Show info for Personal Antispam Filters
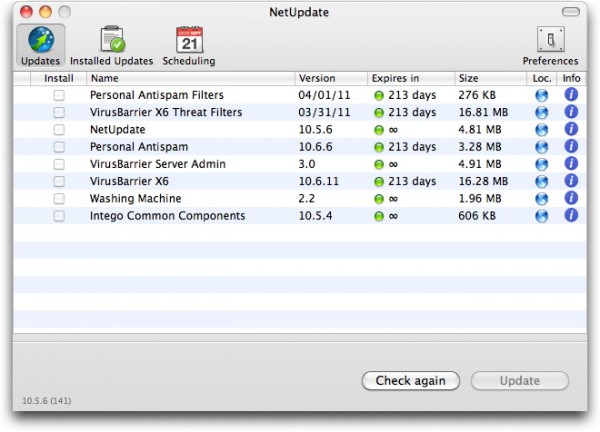This screenshot has height=432, width=600. [x=571, y=95]
